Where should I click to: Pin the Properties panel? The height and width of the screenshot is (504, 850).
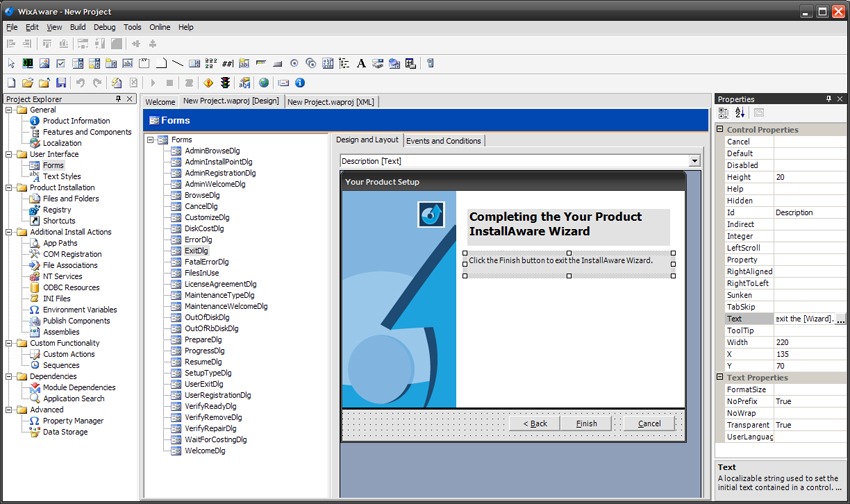coord(828,99)
